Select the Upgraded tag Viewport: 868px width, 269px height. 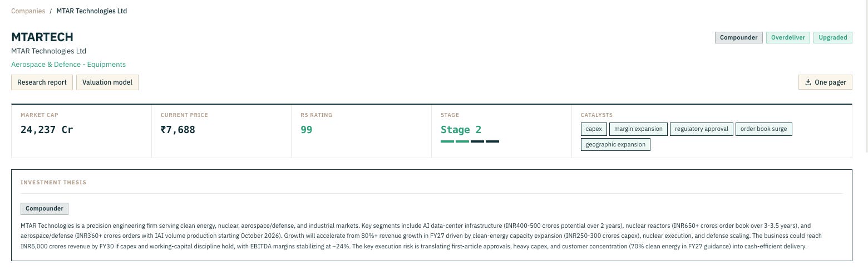tap(833, 38)
